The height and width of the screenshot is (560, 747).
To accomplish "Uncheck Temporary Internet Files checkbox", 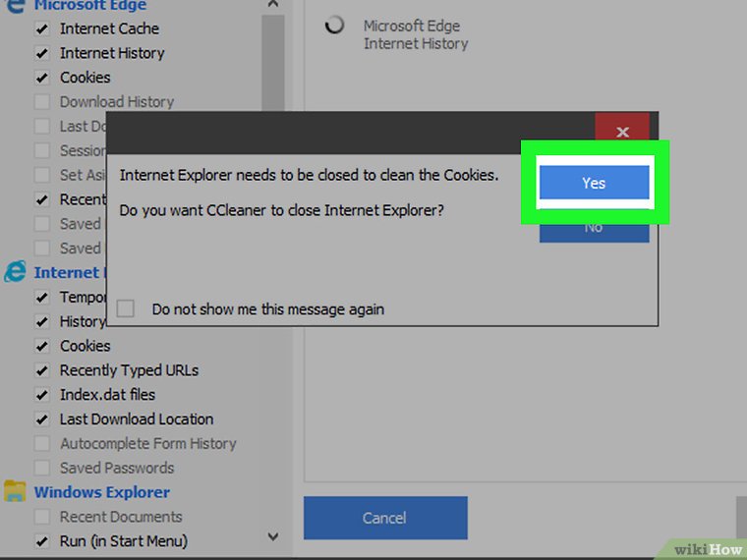I will pyautogui.click(x=42, y=297).
